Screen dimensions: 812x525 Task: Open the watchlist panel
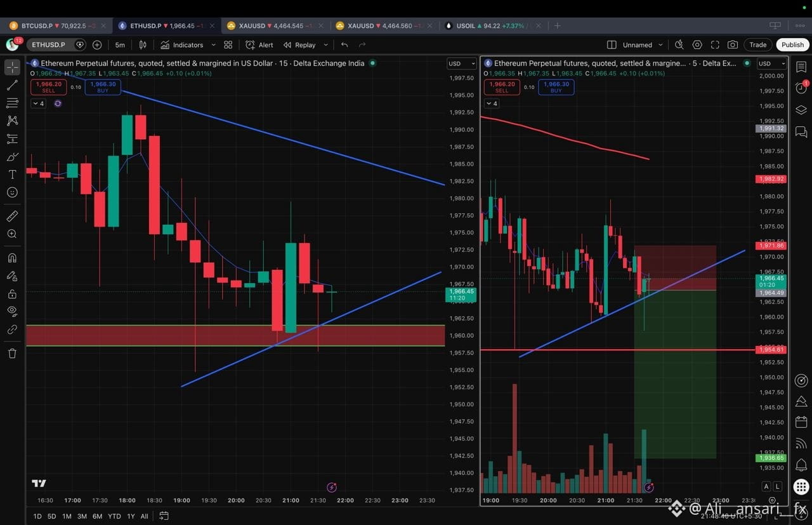tap(801, 67)
